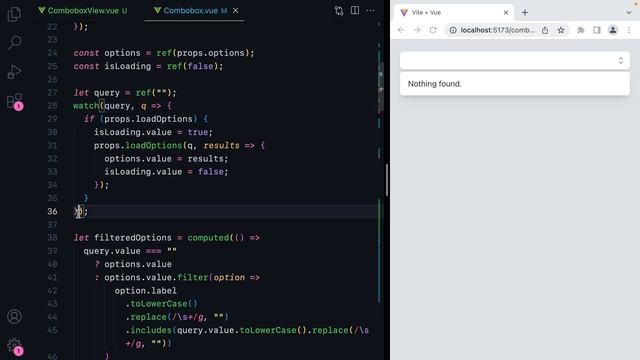Bookmark this page with the star
640x360 pixels.
click(x=561, y=30)
